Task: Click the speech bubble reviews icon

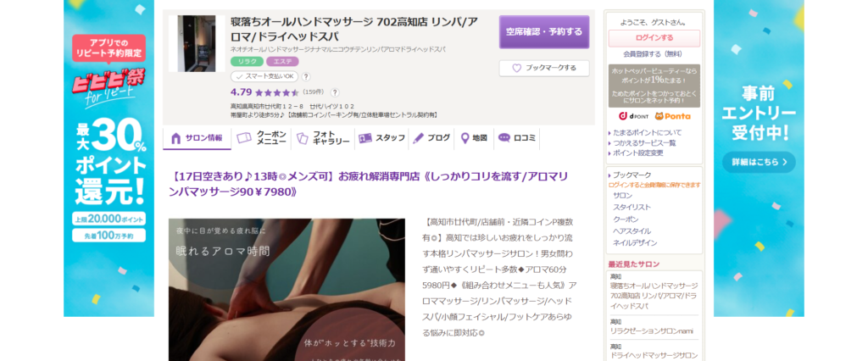Action: click(x=504, y=138)
